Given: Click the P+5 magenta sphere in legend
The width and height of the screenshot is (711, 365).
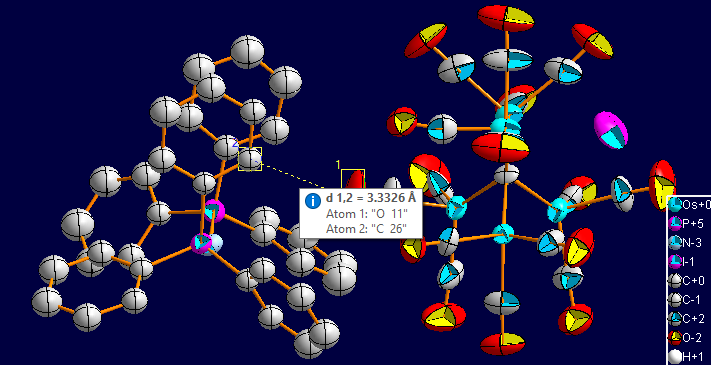Looking at the screenshot, I should pyautogui.click(x=676, y=224).
